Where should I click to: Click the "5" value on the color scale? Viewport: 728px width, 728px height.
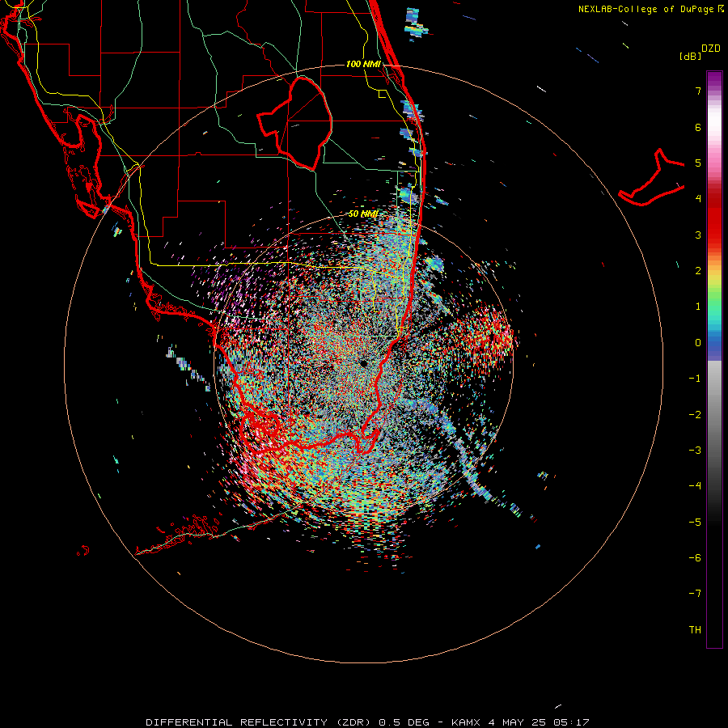tap(698, 163)
